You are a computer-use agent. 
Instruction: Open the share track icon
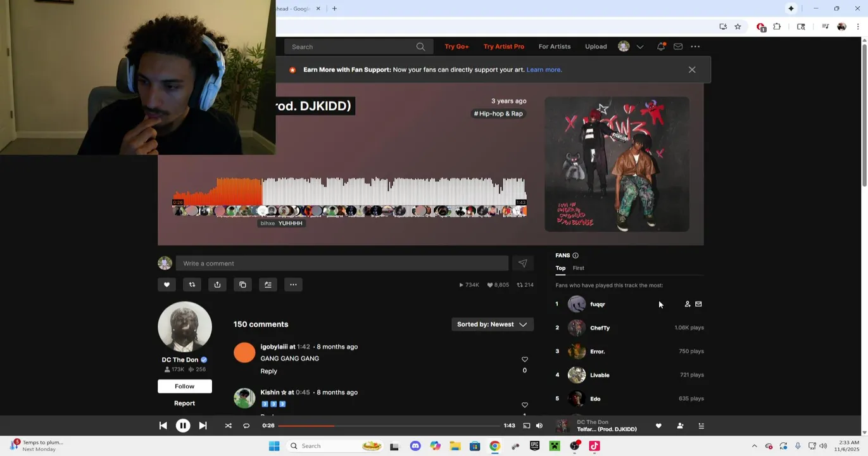(217, 284)
